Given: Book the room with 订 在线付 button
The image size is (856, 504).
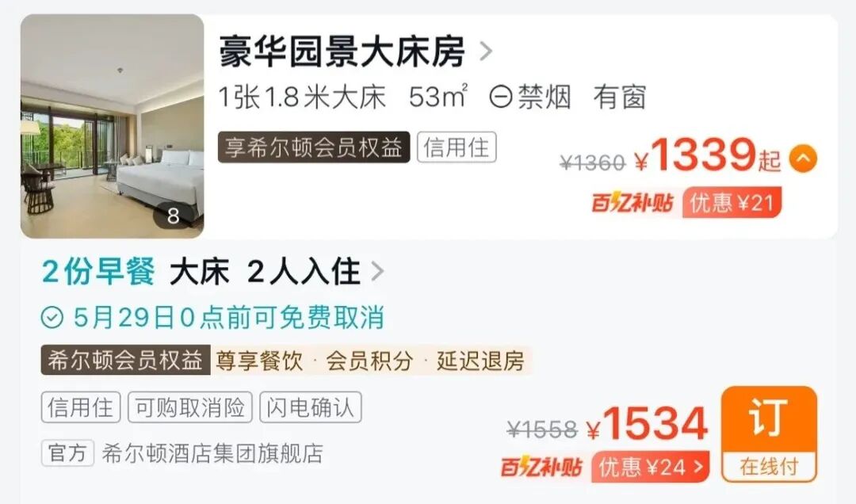Looking at the screenshot, I should point(769,434).
